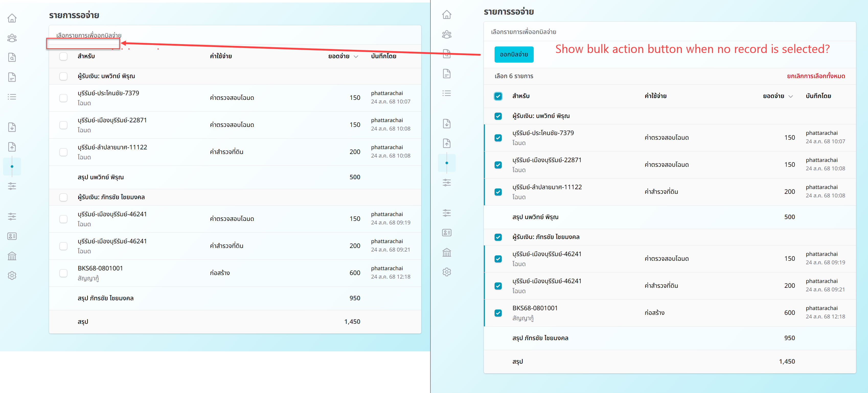The height and width of the screenshot is (393, 868).
Task: Click the ออกบิลจ่าย button
Action: coord(514,55)
